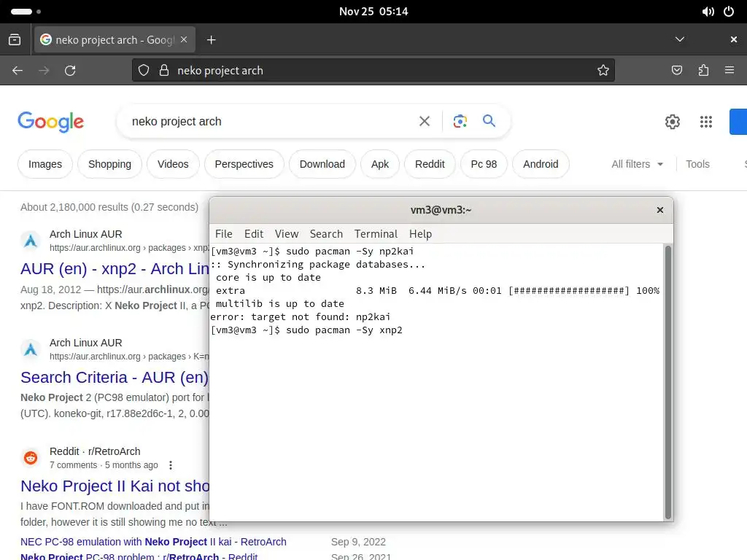Click the Arch Linux AUR favicon of xnp2 result
The image size is (747, 560).
(x=31, y=241)
